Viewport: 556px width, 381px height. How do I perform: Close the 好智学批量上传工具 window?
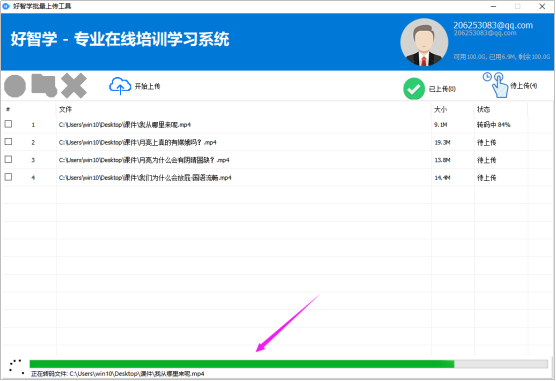click(x=542, y=6)
